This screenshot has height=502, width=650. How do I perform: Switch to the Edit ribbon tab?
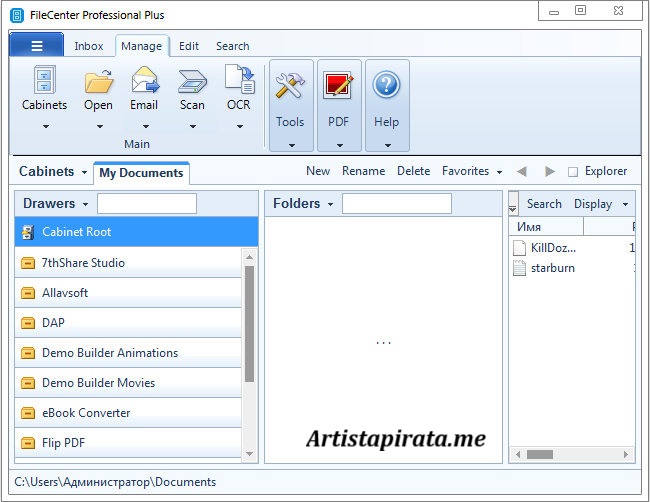tap(189, 46)
